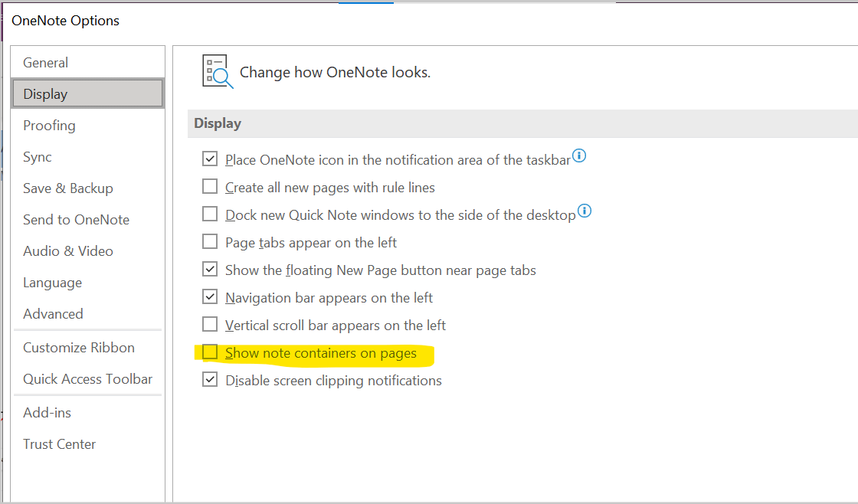
Task: Select Trust Center settings
Action: point(59,443)
